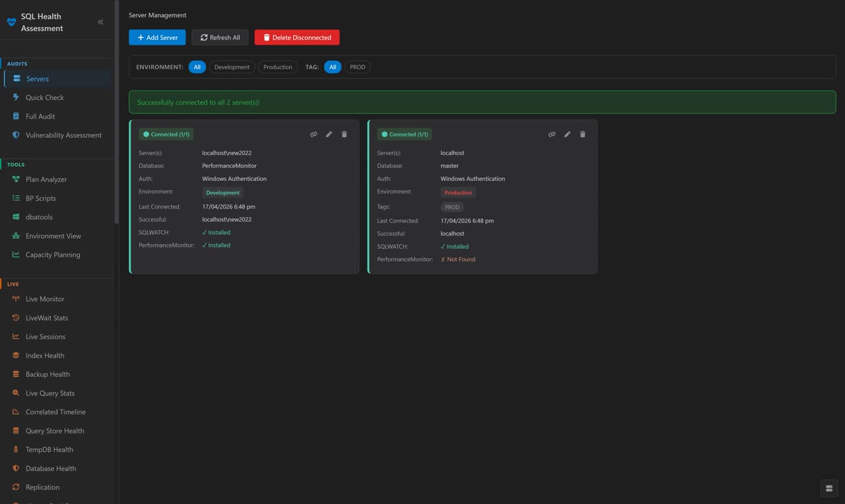Open Capacity Planning
Image resolution: width=845 pixels, height=504 pixels.
53,255
